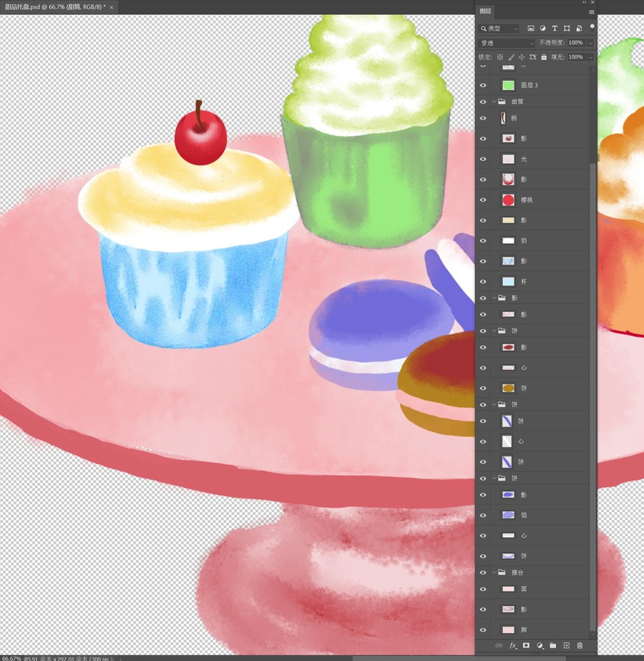
Task: Open the layers panel options menu
Action: click(x=591, y=12)
